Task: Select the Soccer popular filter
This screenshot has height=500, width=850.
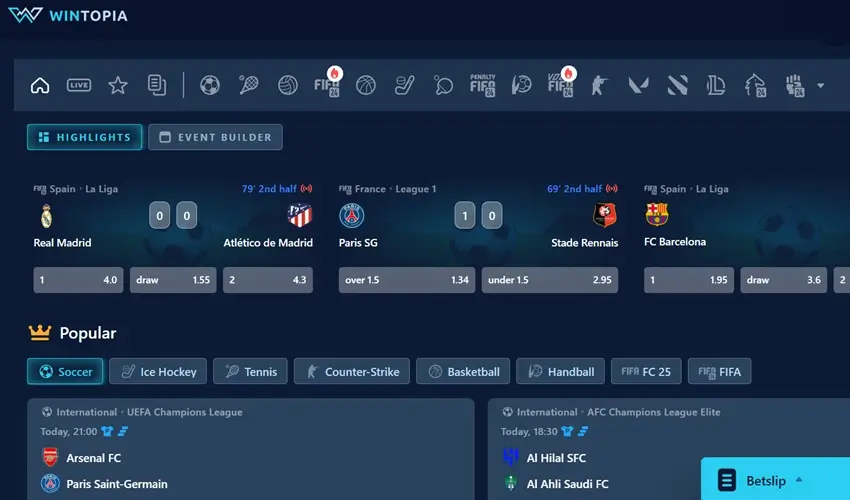Action: click(65, 371)
